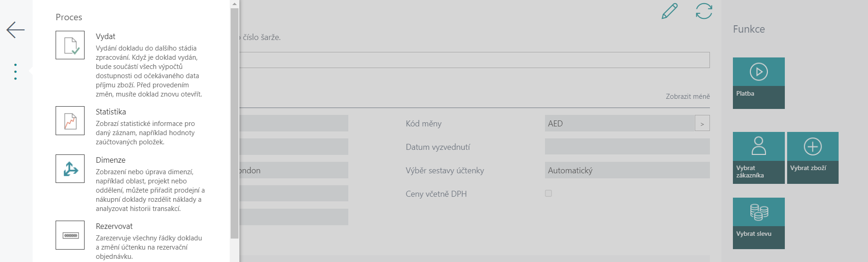Viewport: 868px width, 262px height.
Task: Click the Vybrat zboží plus tile
Action: click(x=813, y=158)
